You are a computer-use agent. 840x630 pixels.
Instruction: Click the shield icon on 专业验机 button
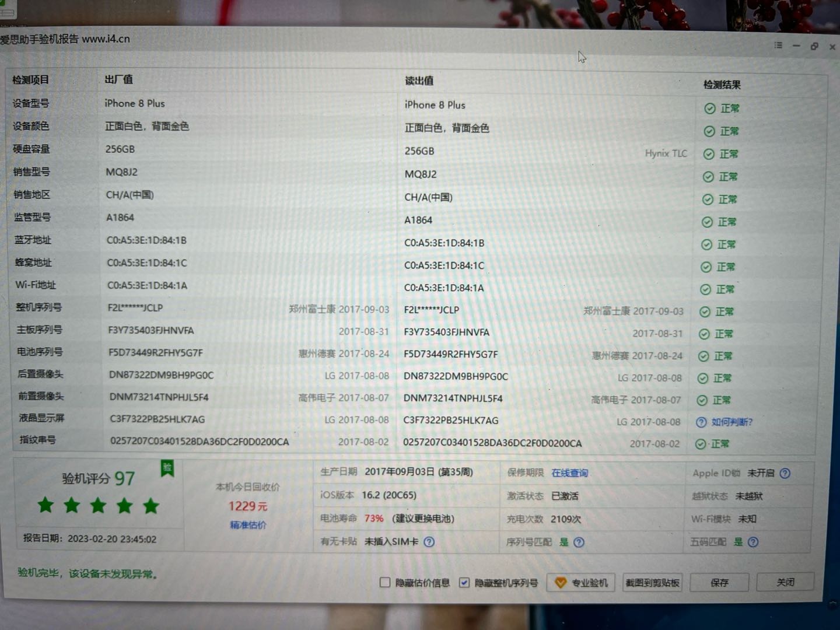coord(561,583)
